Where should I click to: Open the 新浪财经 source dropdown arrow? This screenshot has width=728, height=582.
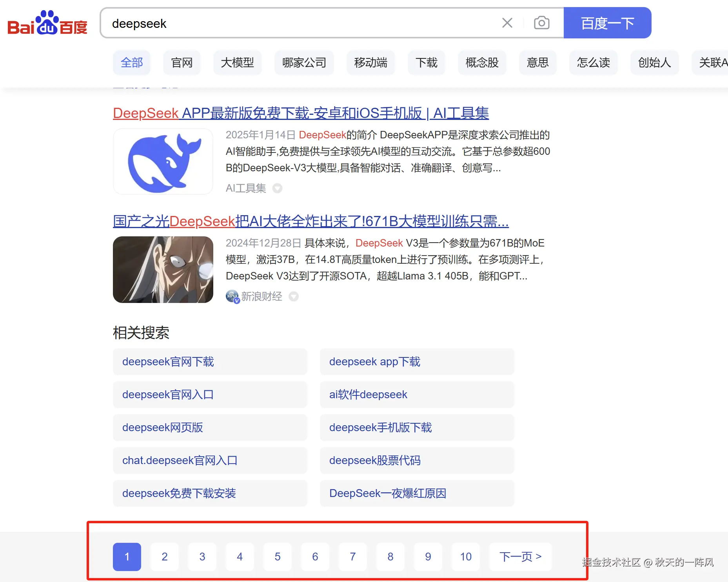(294, 296)
